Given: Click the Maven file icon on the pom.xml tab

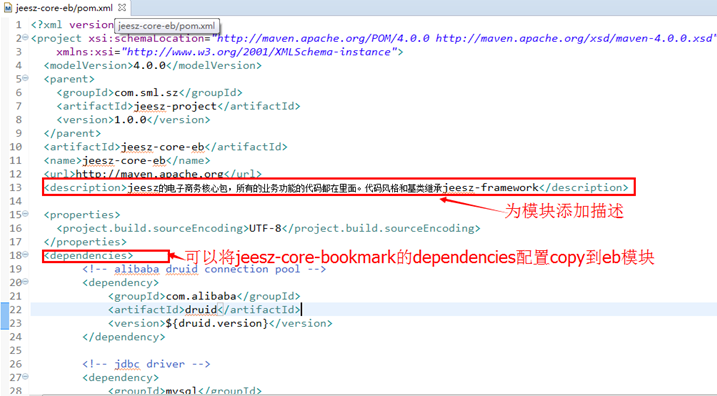Looking at the screenshot, I should point(8,8).
